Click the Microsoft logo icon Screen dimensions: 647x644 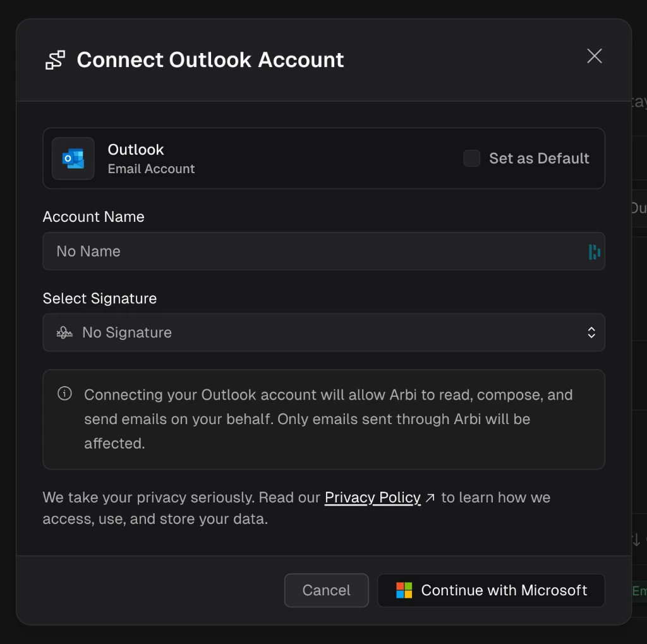pyautogui.click(x=404, y=590)
